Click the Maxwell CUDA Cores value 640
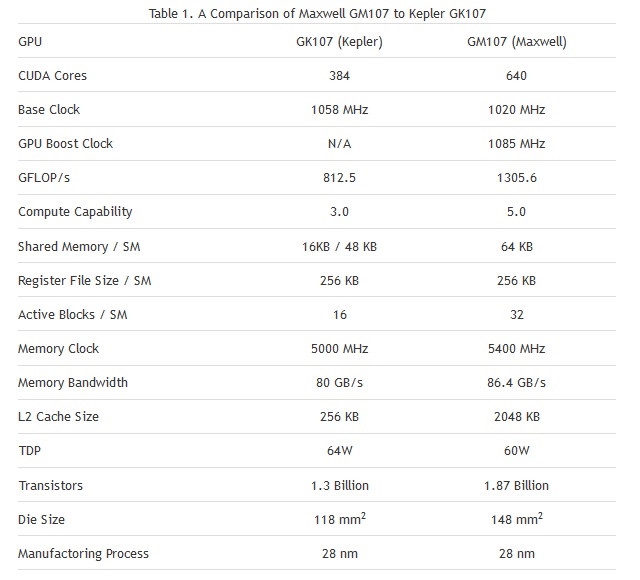Screen dimensions: 640x580 pyautogui.click(x=517, y=75)
